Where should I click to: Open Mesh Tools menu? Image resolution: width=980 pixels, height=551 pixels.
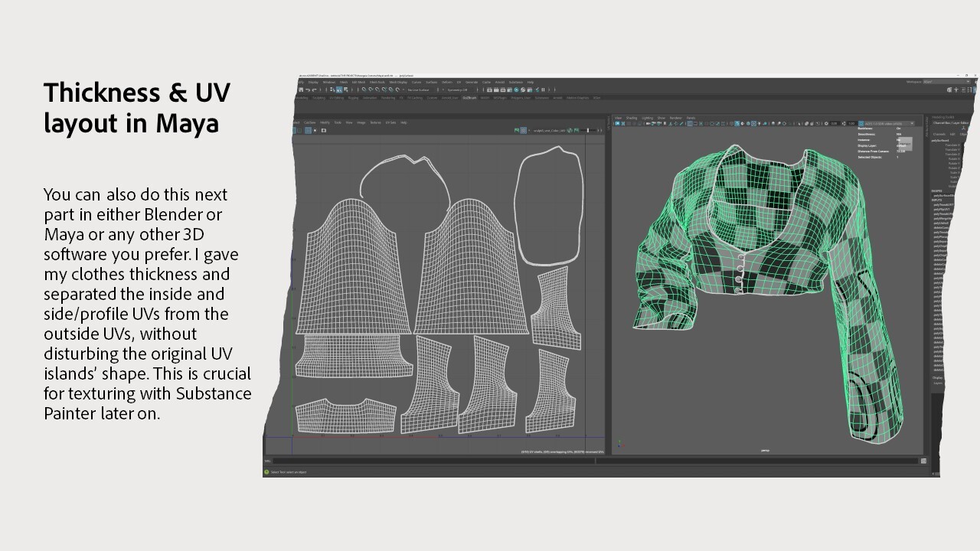[x=377, y=82]
